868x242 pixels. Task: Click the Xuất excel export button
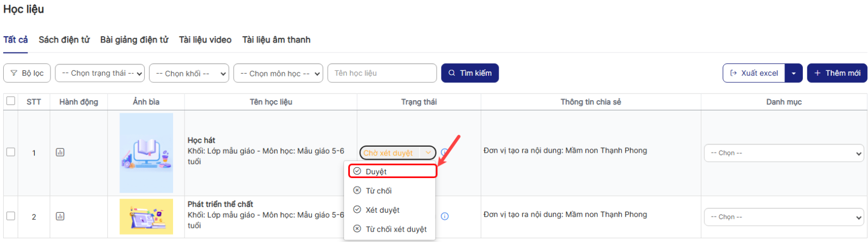[x=754, y=73]
